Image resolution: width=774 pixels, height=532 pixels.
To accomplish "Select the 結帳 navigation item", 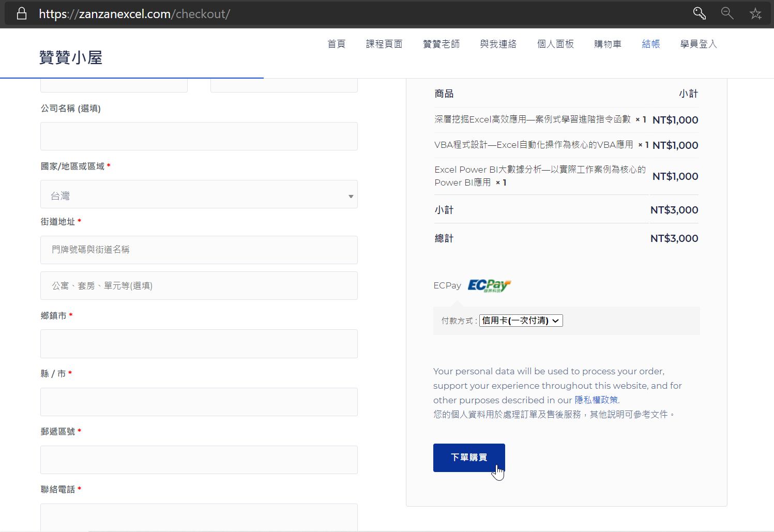I will (651, 44).
